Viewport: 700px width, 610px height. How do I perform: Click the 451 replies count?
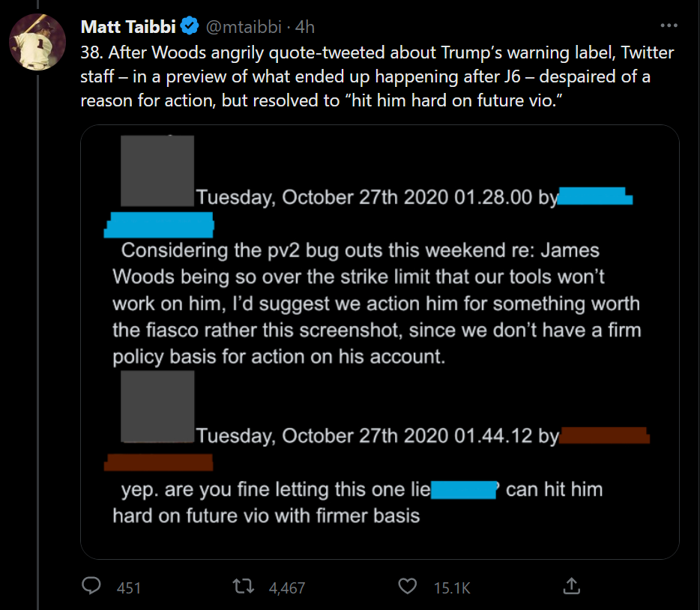(129, 588)
